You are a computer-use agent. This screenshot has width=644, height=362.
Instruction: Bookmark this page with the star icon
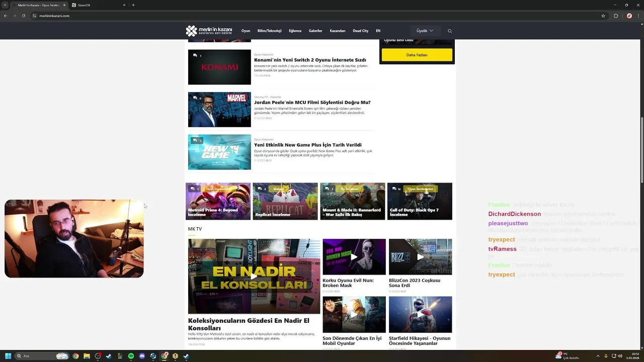[x=603, y=16]
